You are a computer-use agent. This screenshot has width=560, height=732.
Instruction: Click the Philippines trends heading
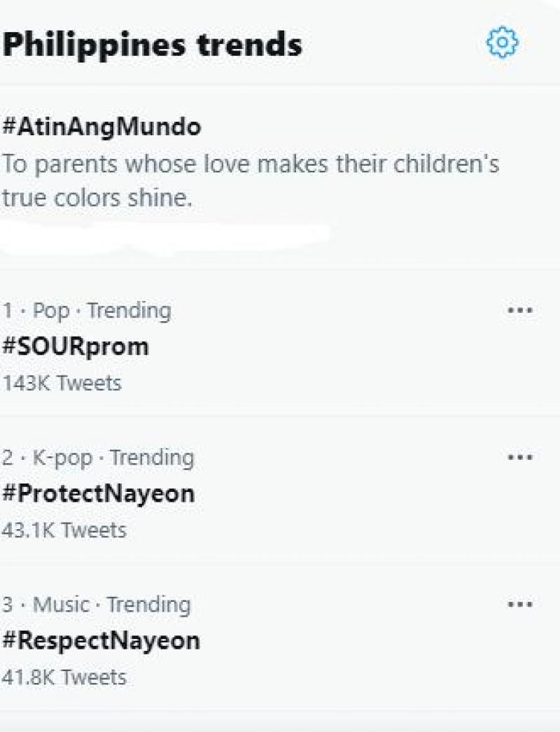(x=153, y=45)
